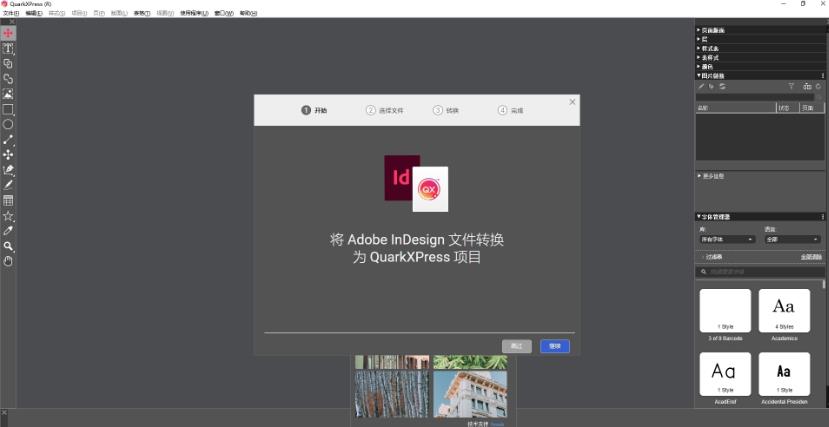Open the font language dropdown
829x427 pixels.
point(792,239)
